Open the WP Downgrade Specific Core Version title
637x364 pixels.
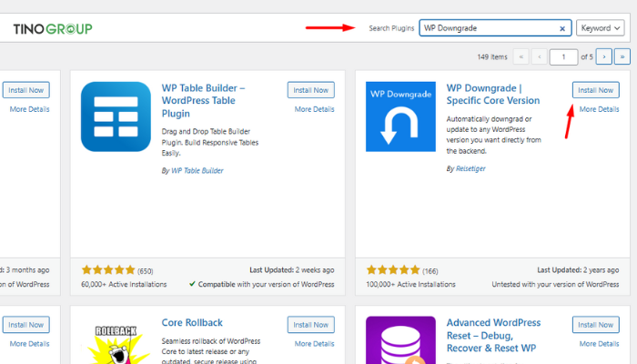coord(493,95)
